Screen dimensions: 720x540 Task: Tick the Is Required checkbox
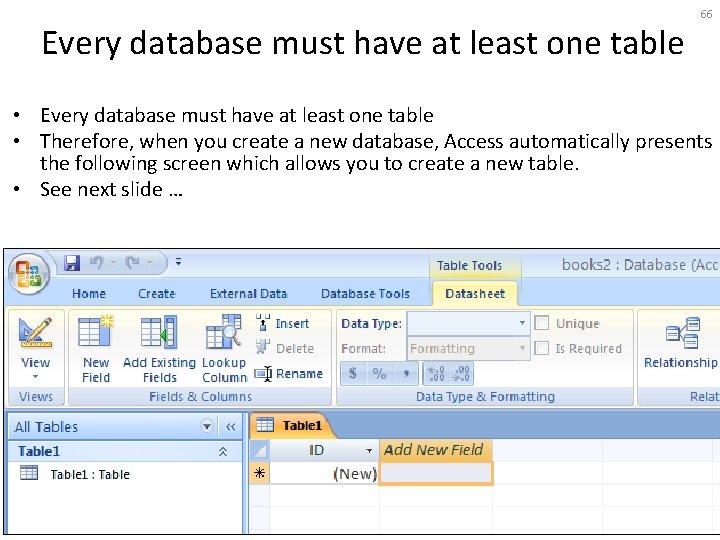click(541, 348)
